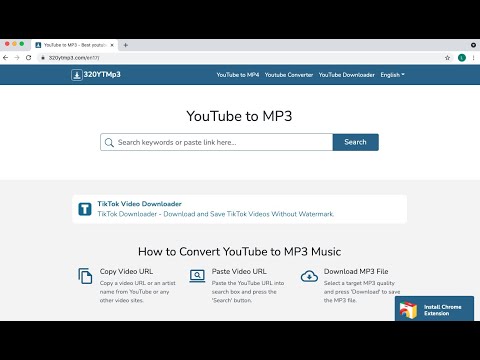Click the magnifier icon in the search box

(109, 143)
